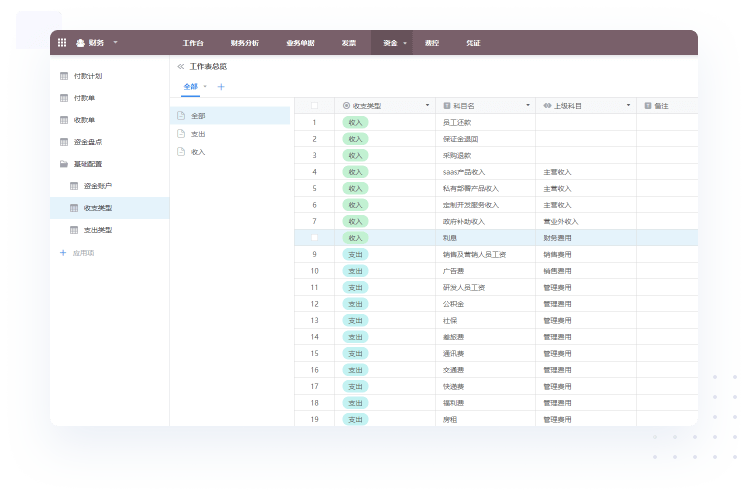Click the 支出 tag on row 12

(355, 304)
